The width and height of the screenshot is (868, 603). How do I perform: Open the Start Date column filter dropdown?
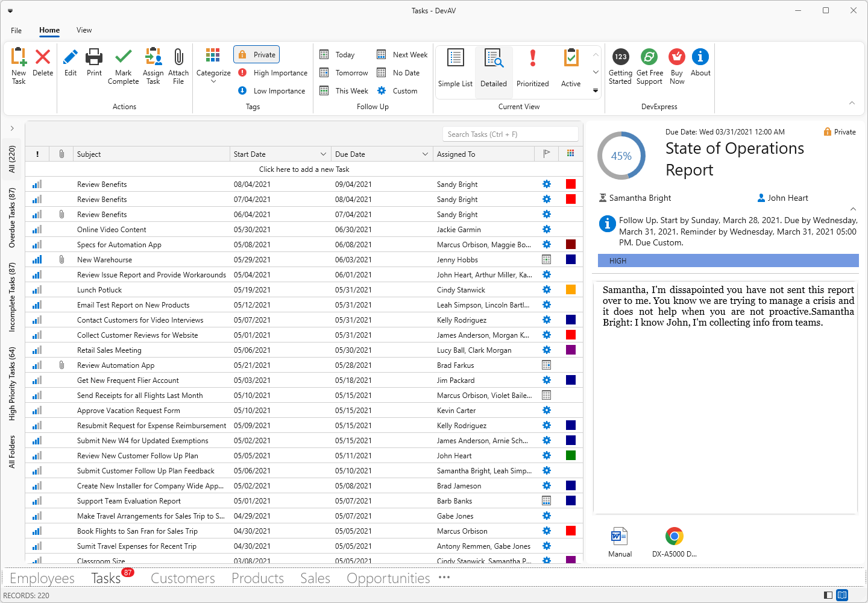(x=324, y=154)
